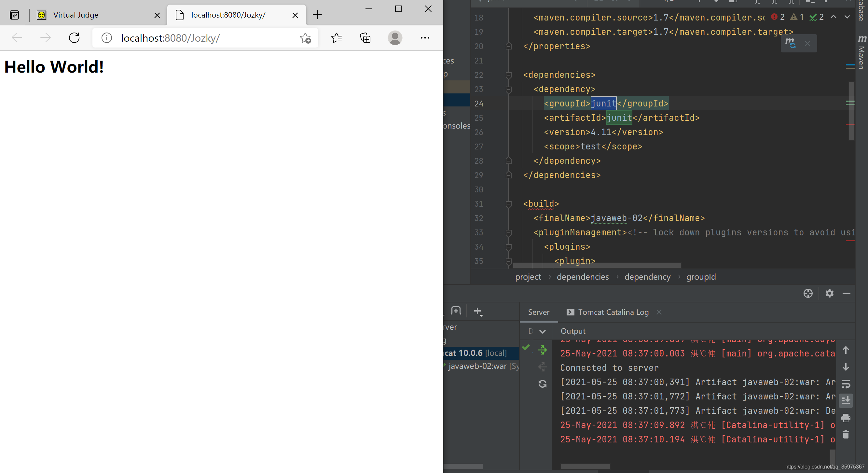Switch to the Virtual Judge browser tab
868x473 pixels.
pos(76,15)
